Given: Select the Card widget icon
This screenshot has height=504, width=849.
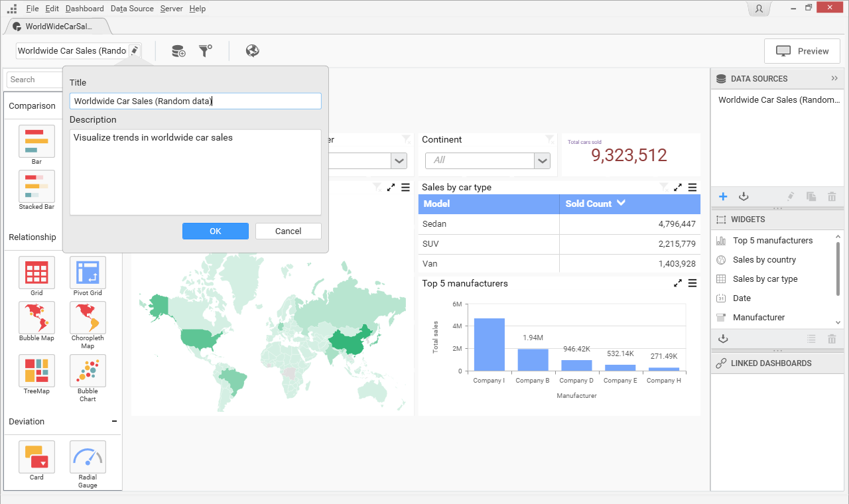Looking at the screenshot, I should 36,457.
